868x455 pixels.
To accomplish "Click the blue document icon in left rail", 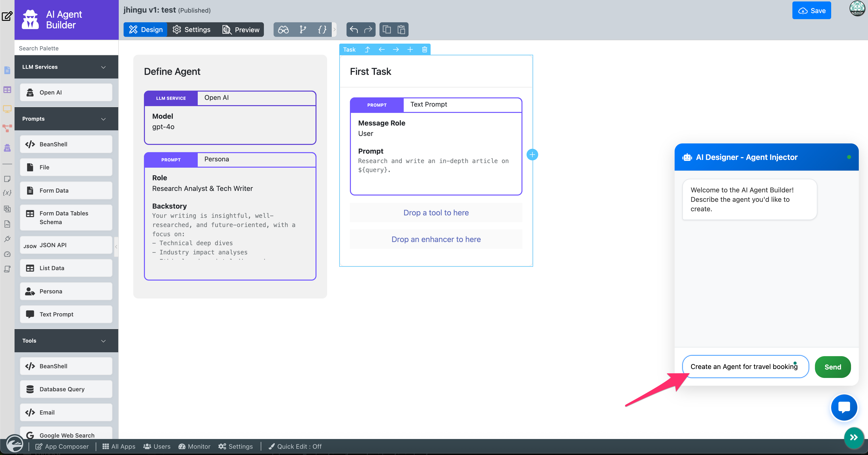I will click(7, 70).
